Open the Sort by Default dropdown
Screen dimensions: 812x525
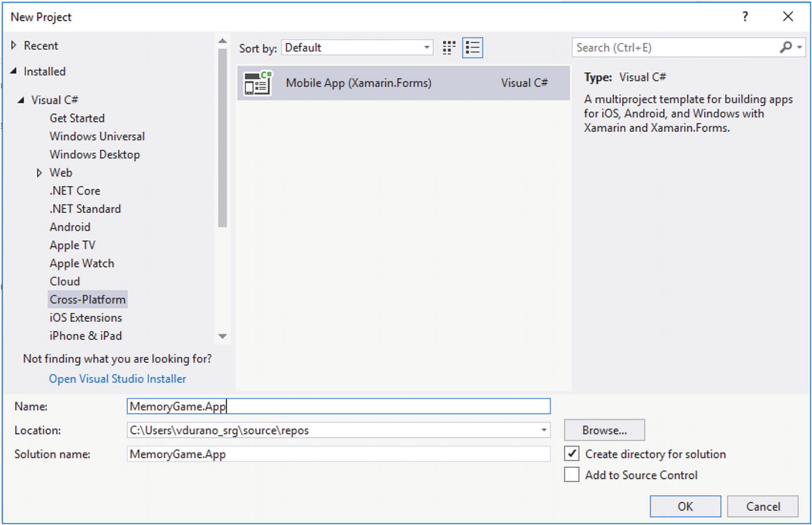[357, 48]
